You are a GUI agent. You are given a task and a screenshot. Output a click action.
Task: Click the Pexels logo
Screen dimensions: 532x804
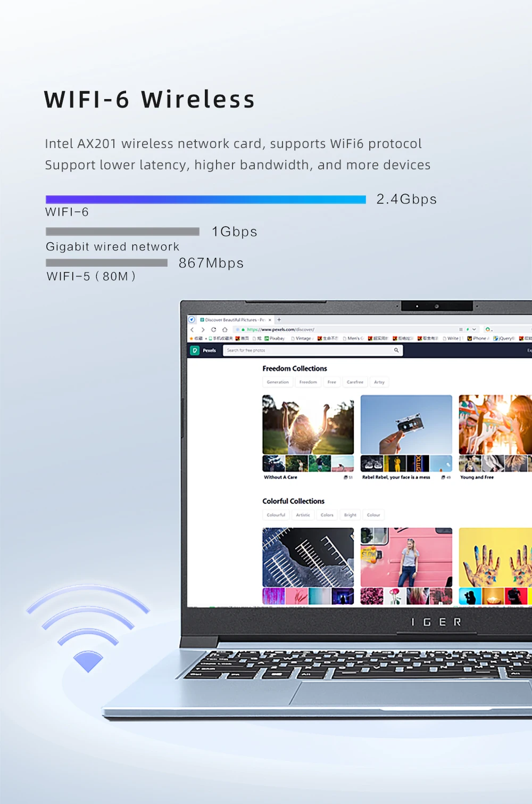(203, 350)
